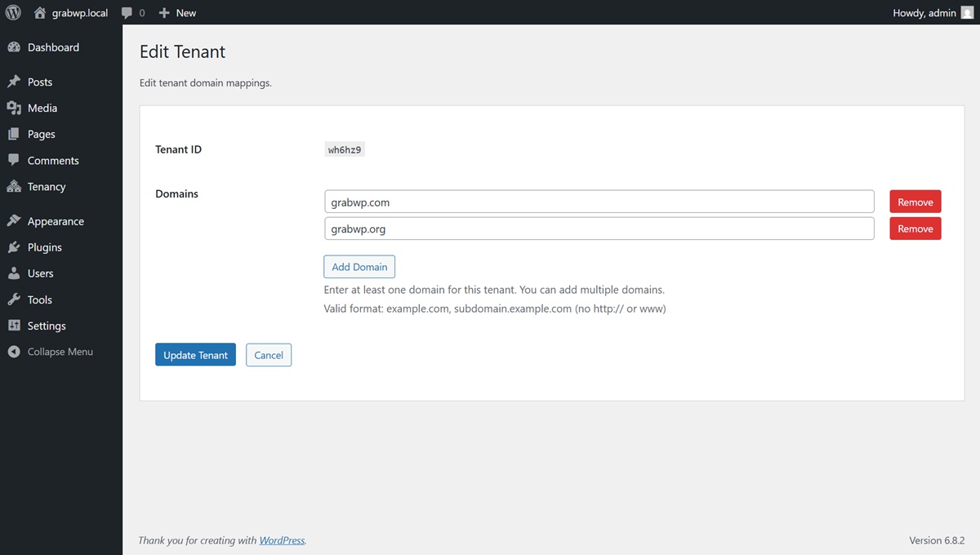The height and width of the screenshot is (555, 980).
Task: Click the 'Edit tenant domain mappings.' description
Action: click(x=206, y=82)
